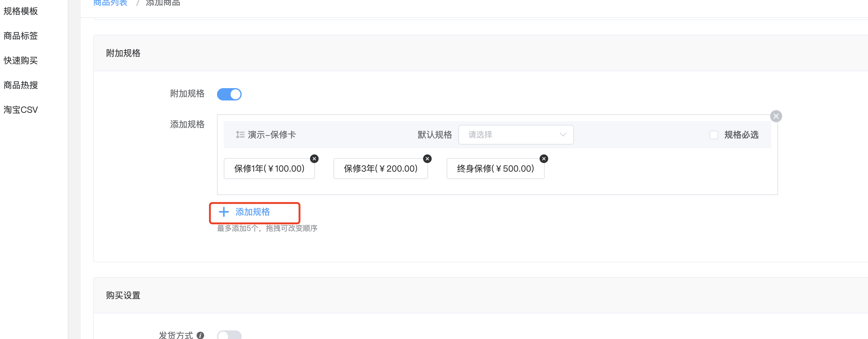Click the info icon next to 发货方式
Screen dimensions: 868x339
(200, 335)
